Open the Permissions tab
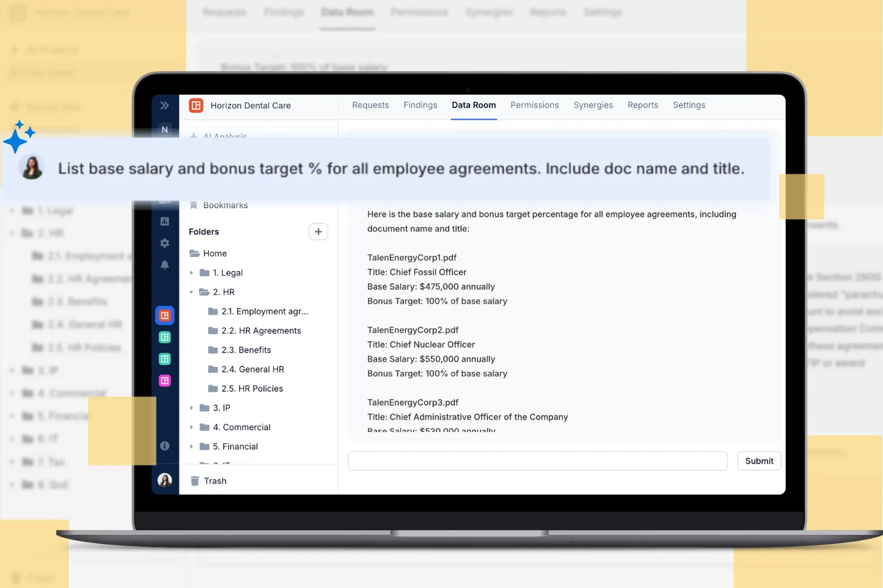The height and width of the screenshot is (588, 883). [534, 105]
